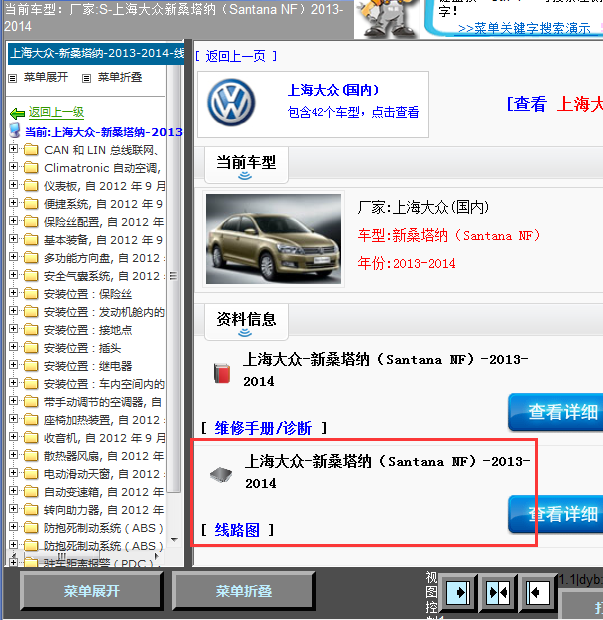Click the folder icon of CAN 和 LIN 总线联网
Image resolution: width=603 pixels, height=620 pixels.
click(31, 150)
